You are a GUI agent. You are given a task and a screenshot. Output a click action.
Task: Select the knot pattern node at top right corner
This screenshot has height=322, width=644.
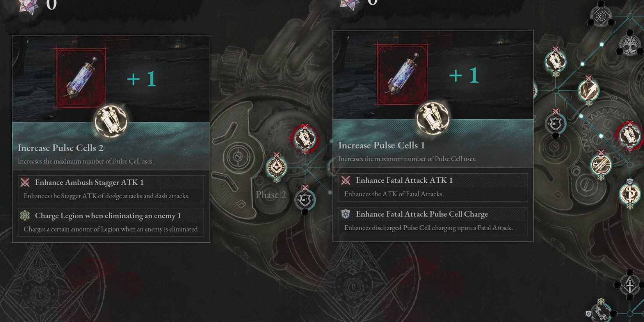[601, 16]
